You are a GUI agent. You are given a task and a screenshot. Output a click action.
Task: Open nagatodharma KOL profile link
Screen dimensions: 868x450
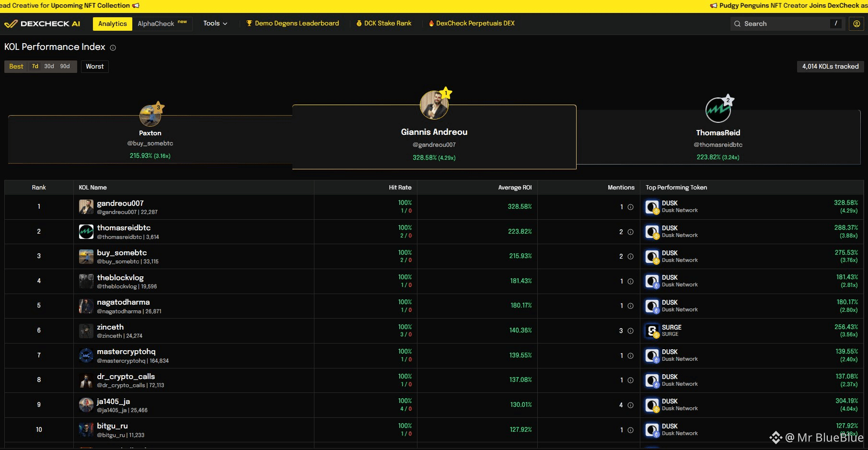coord(123,302)
